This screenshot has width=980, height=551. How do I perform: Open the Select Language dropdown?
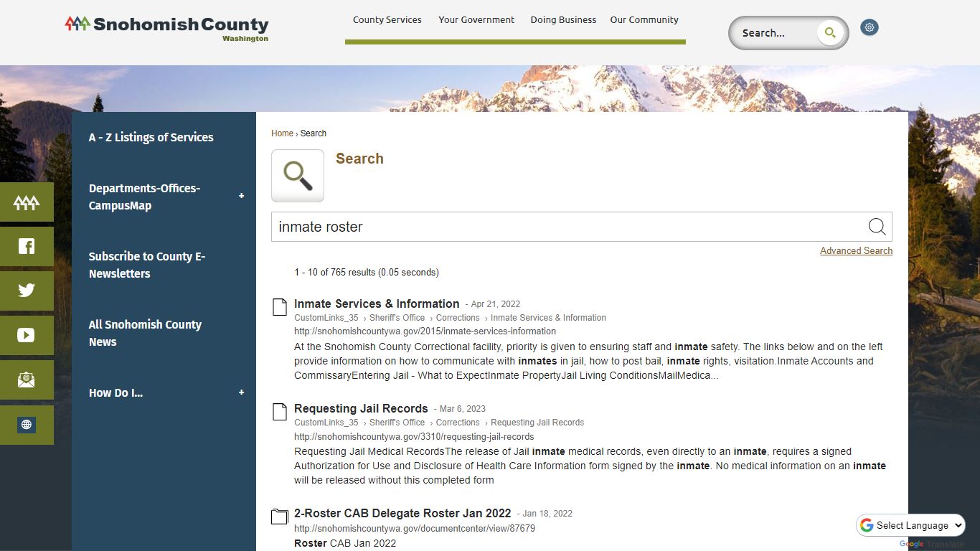pyautogui.click(x=911, y=525)
